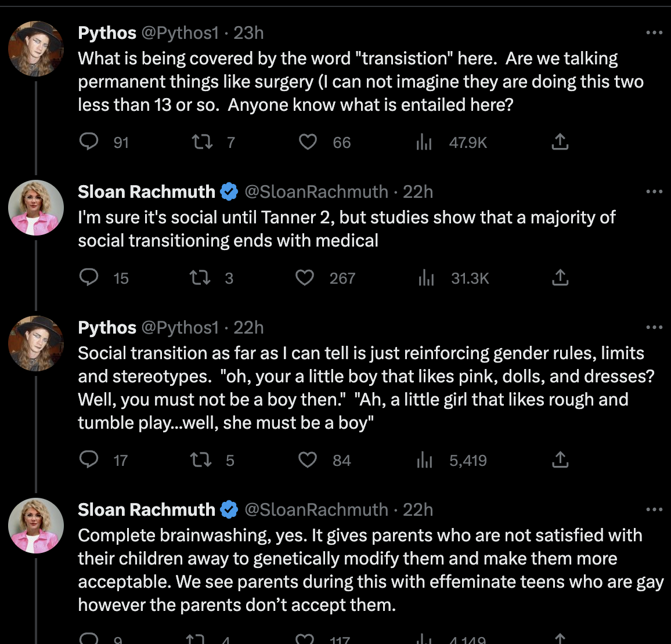
Task: Reply to Pythos's tweet with 17 replies
Action: [x=89, y=460]
